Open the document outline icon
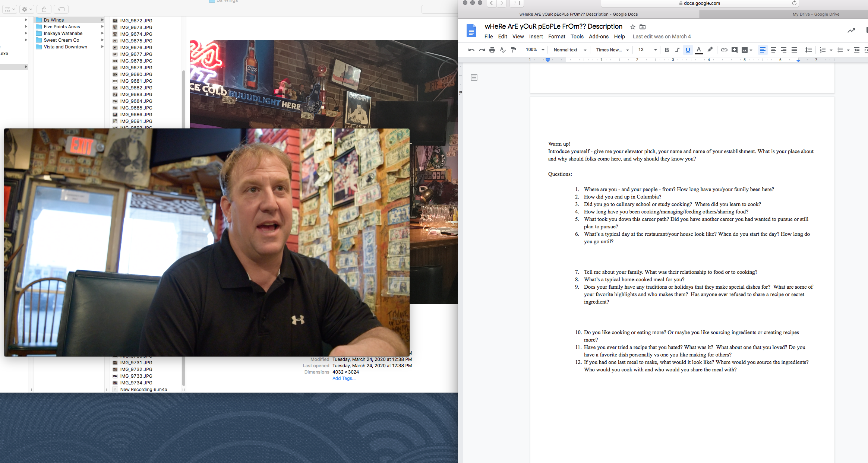This screenshot has width=868, height=463. 474,77
